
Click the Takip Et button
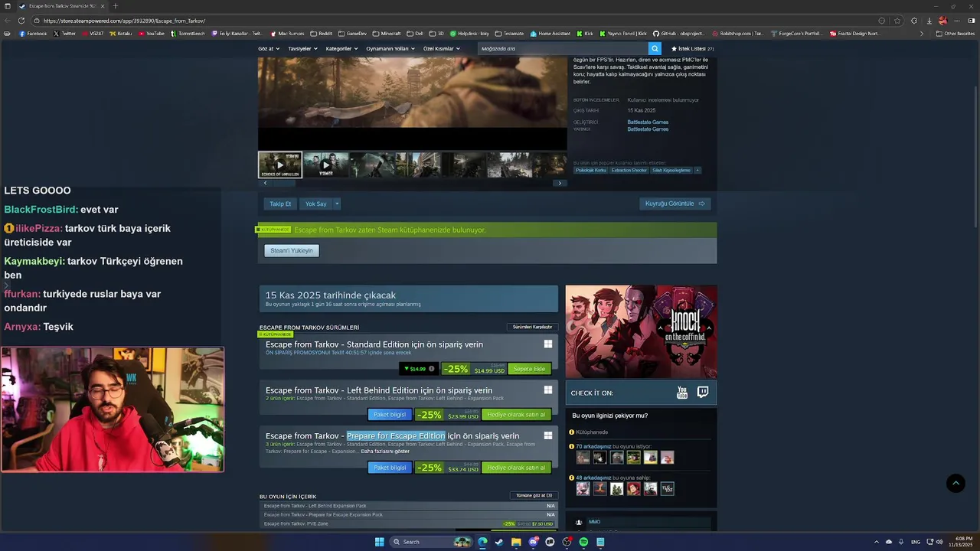point(280,204)
